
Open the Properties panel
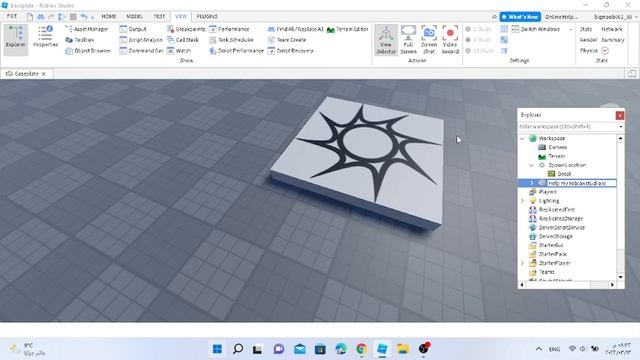pyautogui.click(x=45, y=37)
